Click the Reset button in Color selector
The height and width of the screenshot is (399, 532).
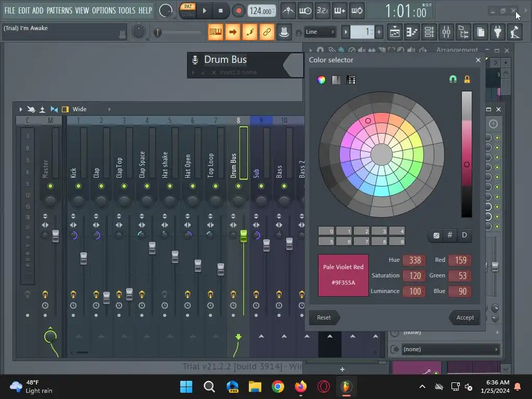(x=324, y=317)
